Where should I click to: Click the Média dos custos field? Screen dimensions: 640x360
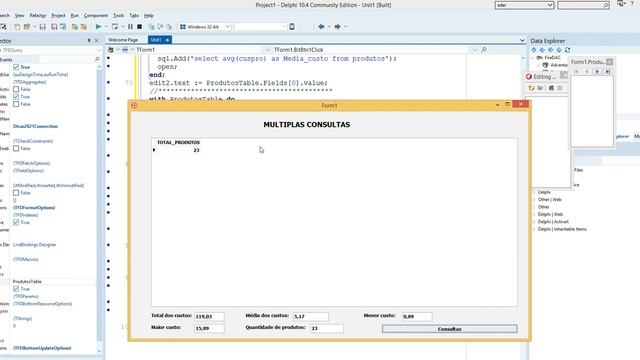point(311,316)
